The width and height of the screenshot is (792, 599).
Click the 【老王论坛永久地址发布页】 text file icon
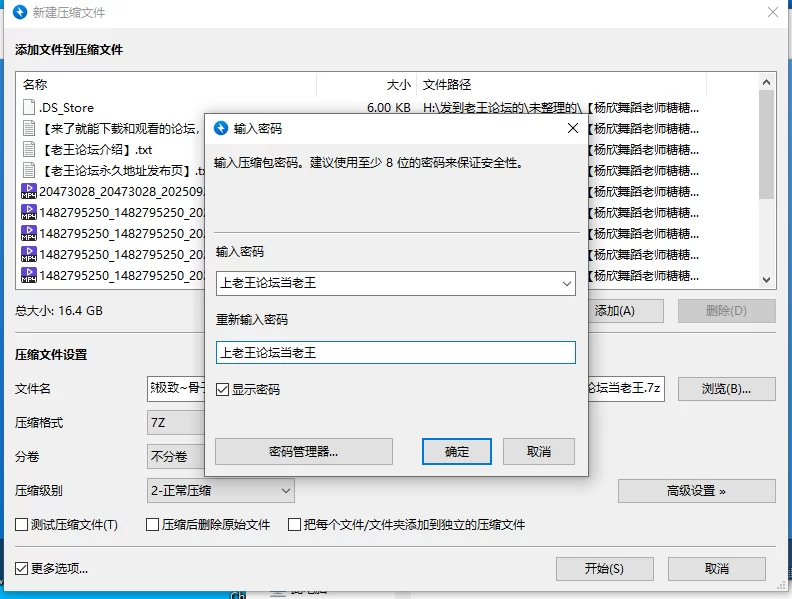[29, 170]
